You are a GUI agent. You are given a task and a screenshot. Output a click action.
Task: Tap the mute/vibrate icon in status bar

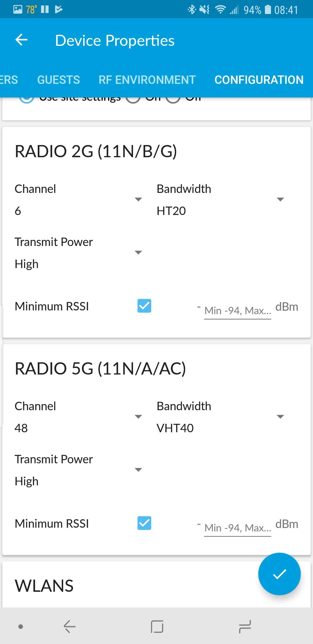tap(204, 10)
